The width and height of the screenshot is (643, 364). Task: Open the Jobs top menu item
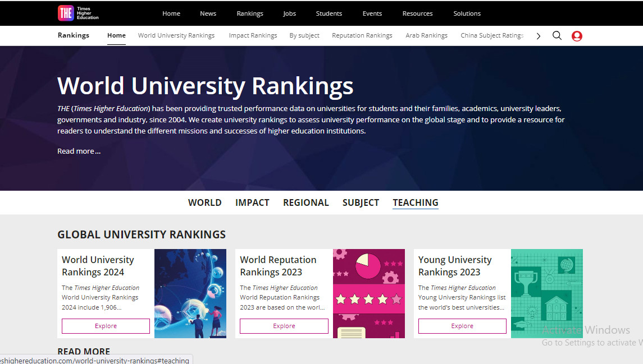coord(290,13)
